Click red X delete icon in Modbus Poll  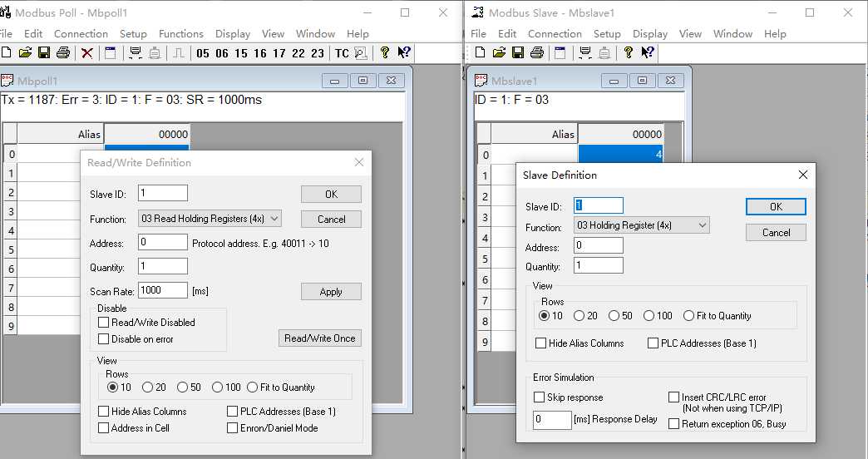87,53
